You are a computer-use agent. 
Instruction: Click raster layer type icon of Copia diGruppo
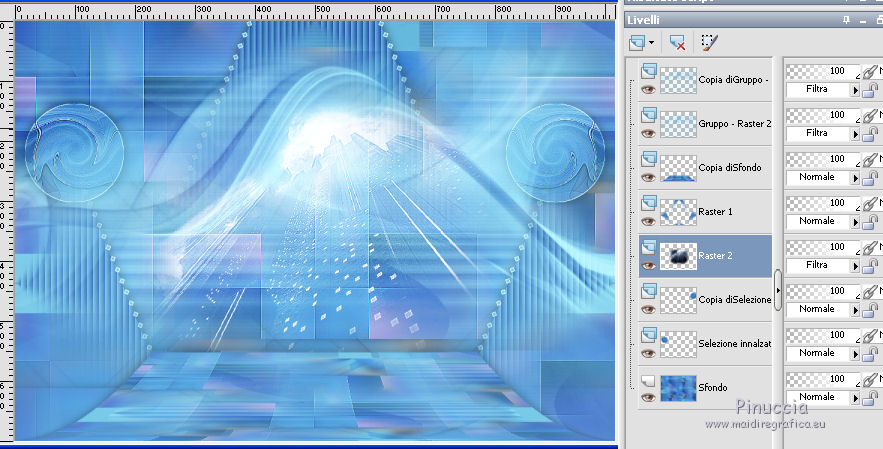tap(649, 70)
